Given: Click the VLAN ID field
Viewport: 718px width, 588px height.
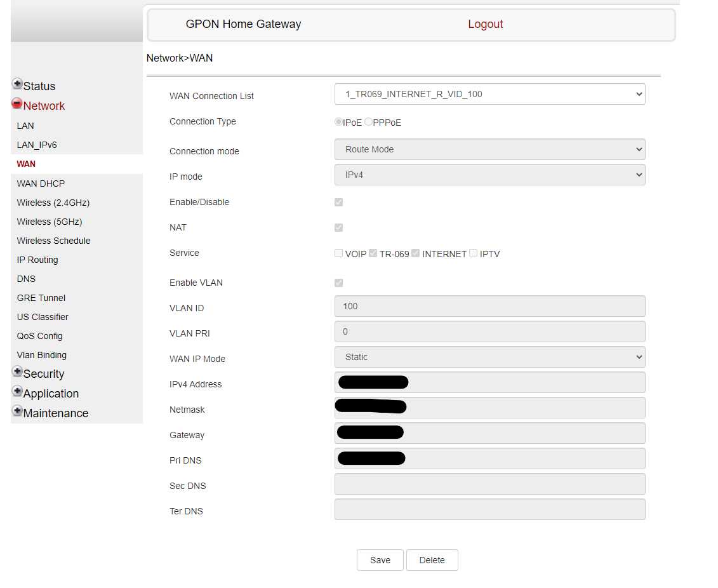Looking at the screenshot, I should [490, 306].
